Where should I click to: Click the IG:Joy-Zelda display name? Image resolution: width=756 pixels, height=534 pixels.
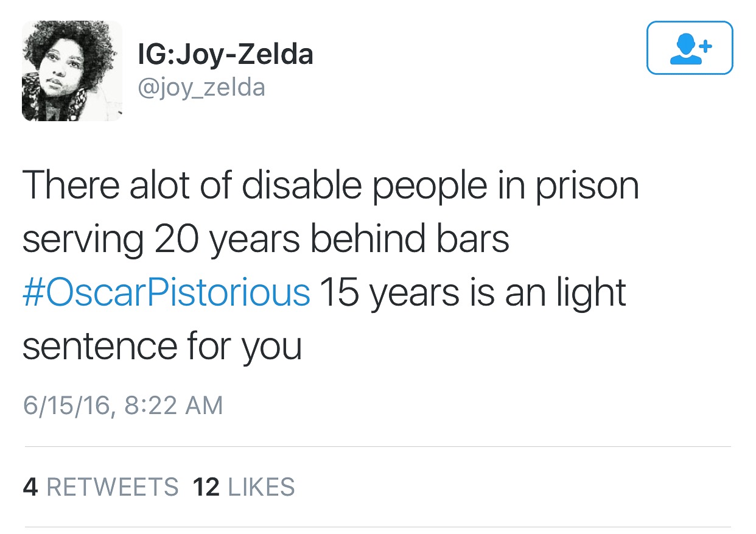coord(226,54)
